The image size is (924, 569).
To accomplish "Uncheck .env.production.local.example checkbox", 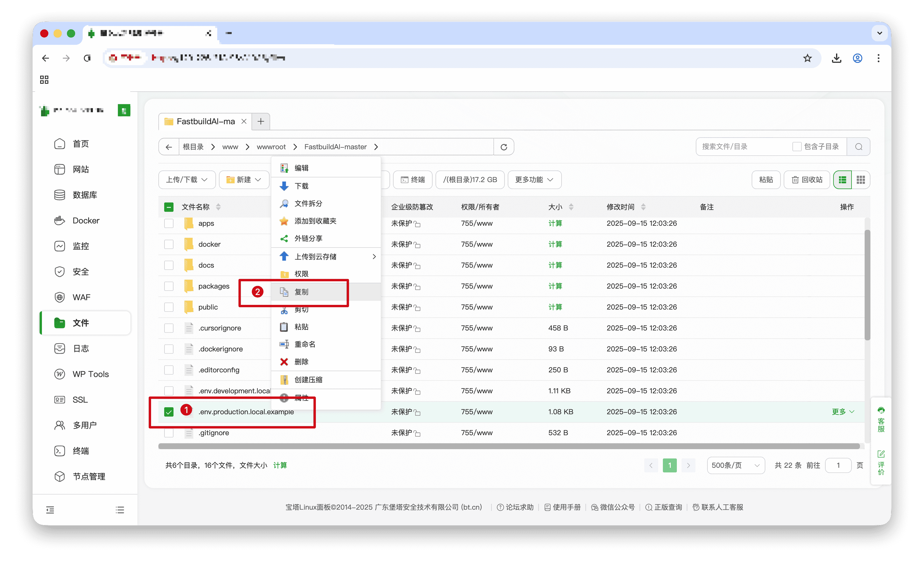I will pyautogui.click(x=169, y=412).
